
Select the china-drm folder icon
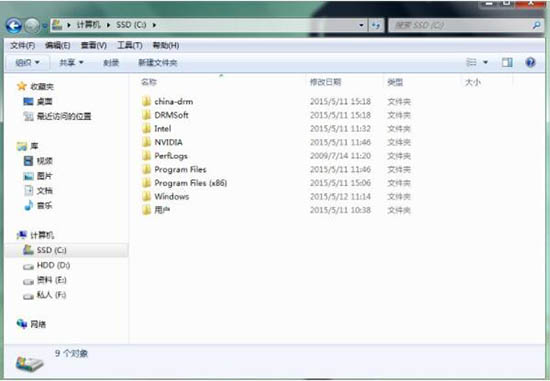[146, 101]
